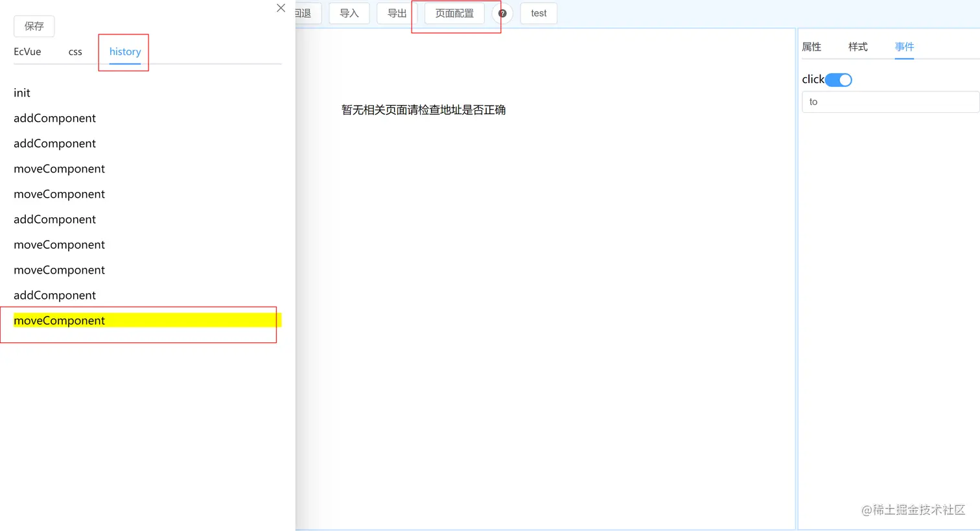Select the init history entry

pos(21,93)
